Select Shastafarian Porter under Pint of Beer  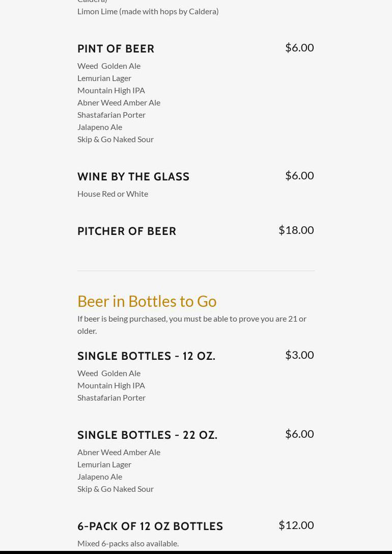coord(111,115)
